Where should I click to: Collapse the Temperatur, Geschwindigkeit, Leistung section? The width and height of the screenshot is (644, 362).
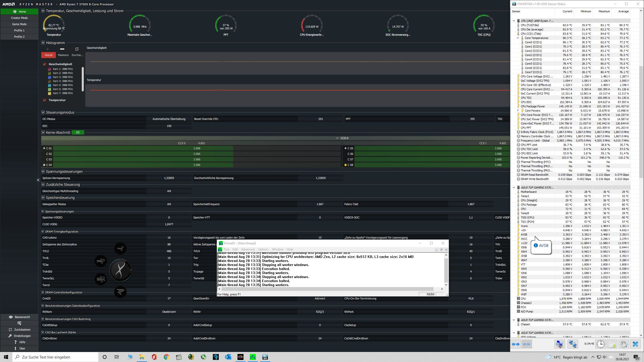click(43, 11)
